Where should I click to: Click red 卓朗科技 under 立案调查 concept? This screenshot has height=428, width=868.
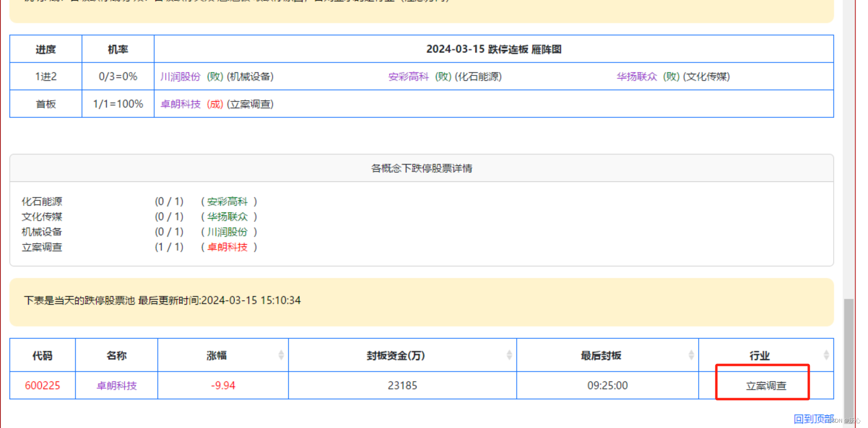(227, 247)
